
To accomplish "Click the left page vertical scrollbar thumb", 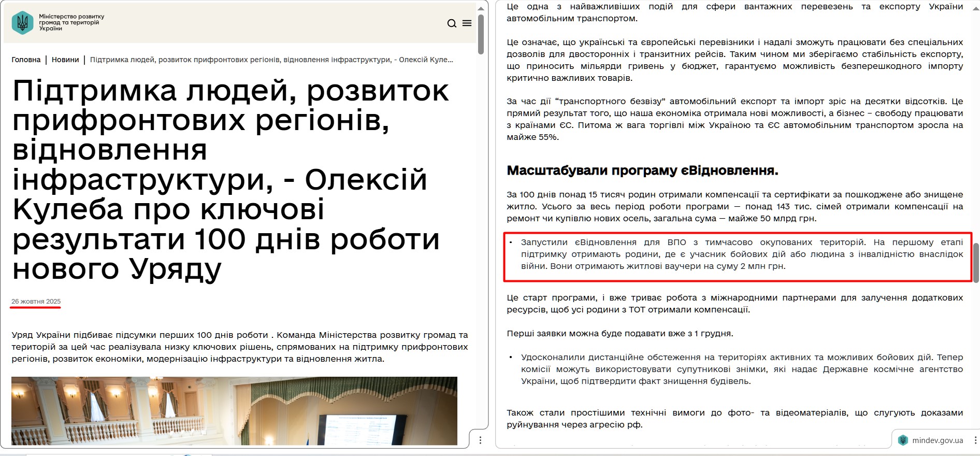I will pos(481,34).
